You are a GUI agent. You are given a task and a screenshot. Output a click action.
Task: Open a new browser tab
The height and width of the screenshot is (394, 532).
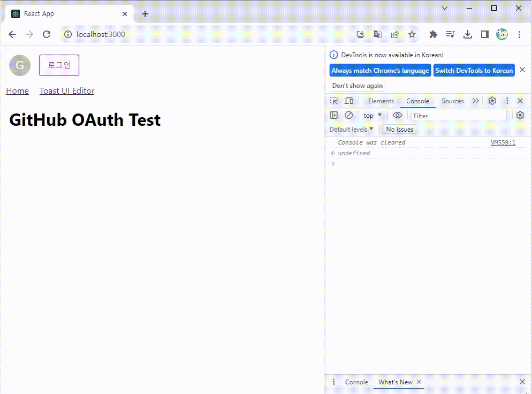145,14
